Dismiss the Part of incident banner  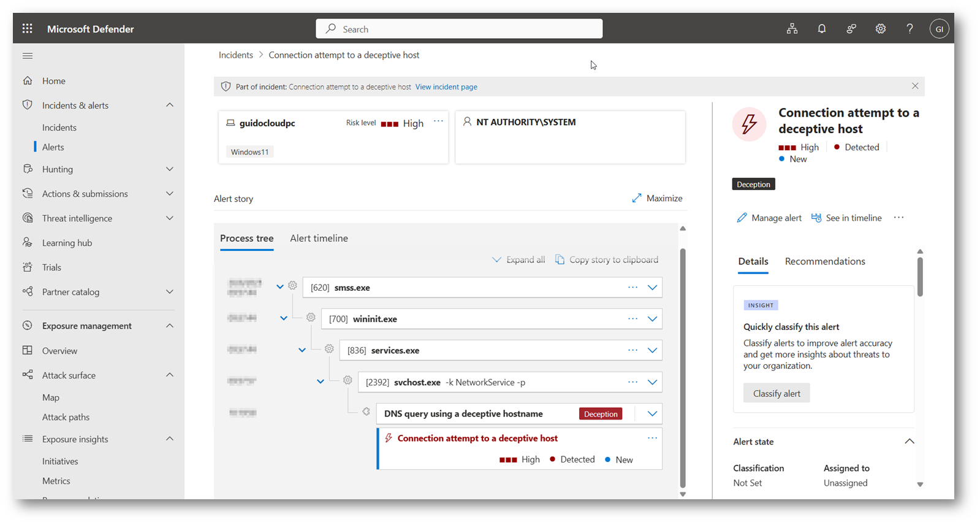(x=915, y=86)
